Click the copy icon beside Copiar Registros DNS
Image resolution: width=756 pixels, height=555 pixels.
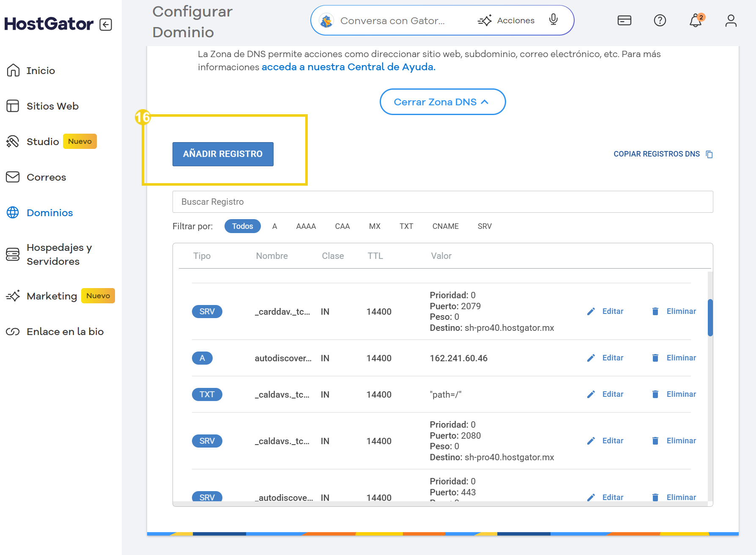tap(709, 154)
